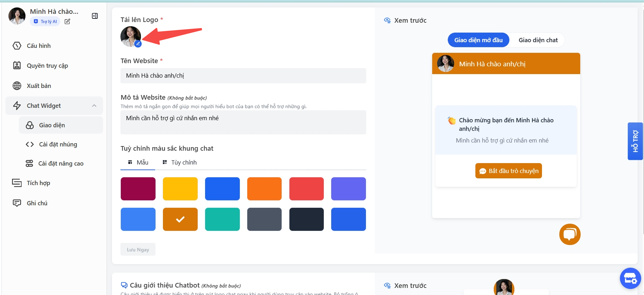Collapse the sidebar with the panel icon
This screenshot has height=295, width=644.
point(95,16)
